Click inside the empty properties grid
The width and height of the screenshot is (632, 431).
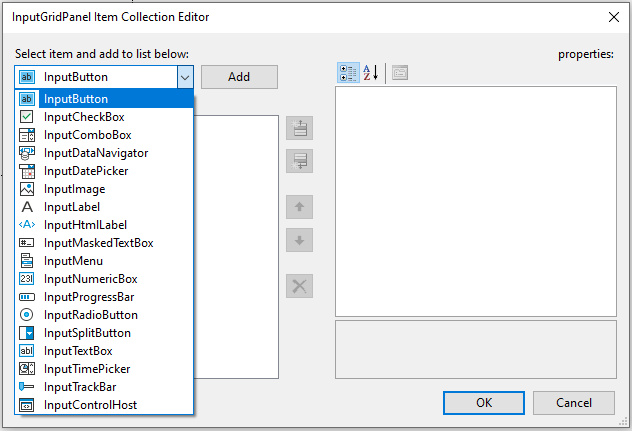[x=475, y=200]
